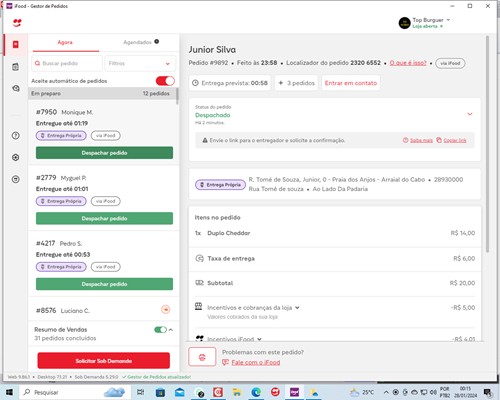Click the Solicitar Sob Demanda button
Image resolution: width=500 pixels, height=400 pixels.
104,361
